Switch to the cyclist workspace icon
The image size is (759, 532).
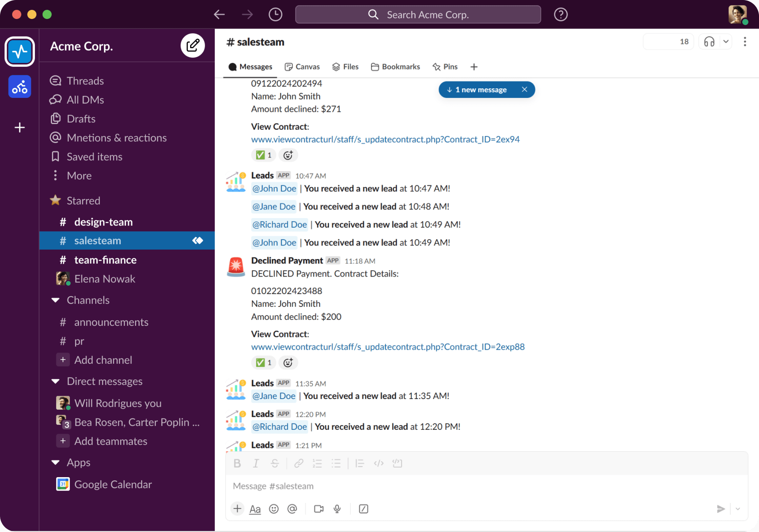click(x=20, y=87)
